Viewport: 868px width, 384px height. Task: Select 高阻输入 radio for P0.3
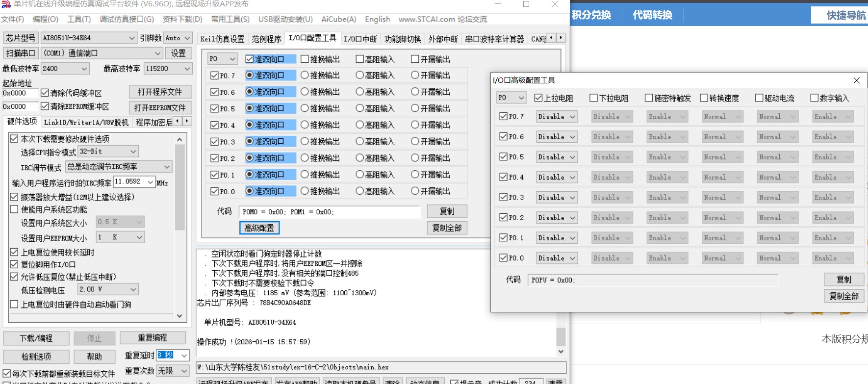point(359,141)
